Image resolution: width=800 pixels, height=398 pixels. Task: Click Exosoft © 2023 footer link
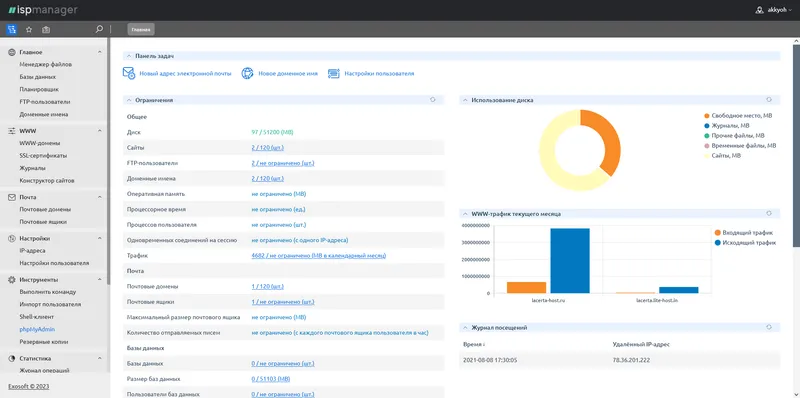tap(29, 386)
